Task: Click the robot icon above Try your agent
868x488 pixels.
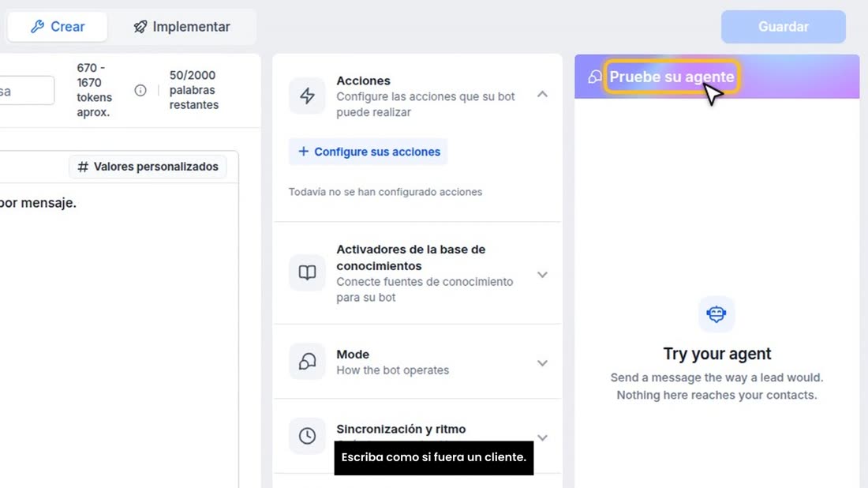Action: pos(716,314)
